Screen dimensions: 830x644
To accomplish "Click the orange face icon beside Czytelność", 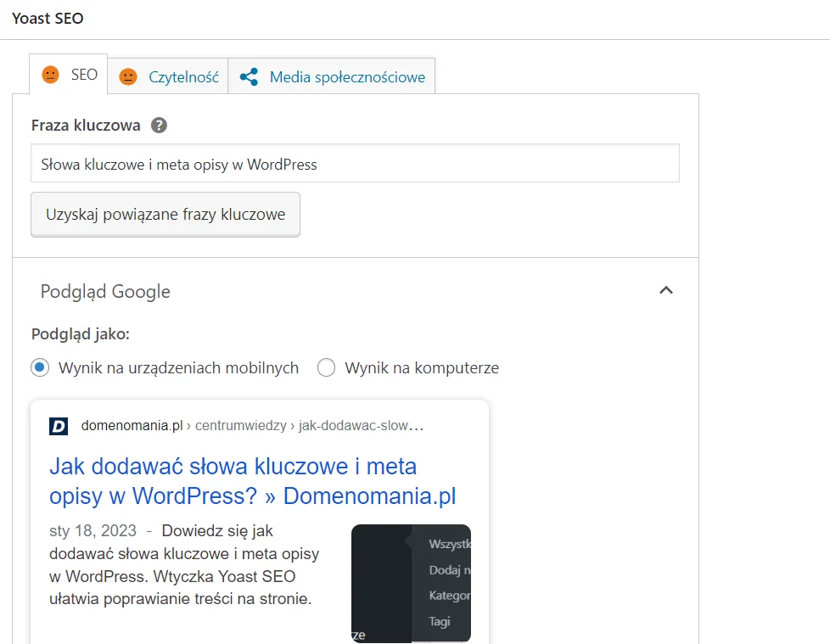I will pyautogui.click(x=128, y=76).
